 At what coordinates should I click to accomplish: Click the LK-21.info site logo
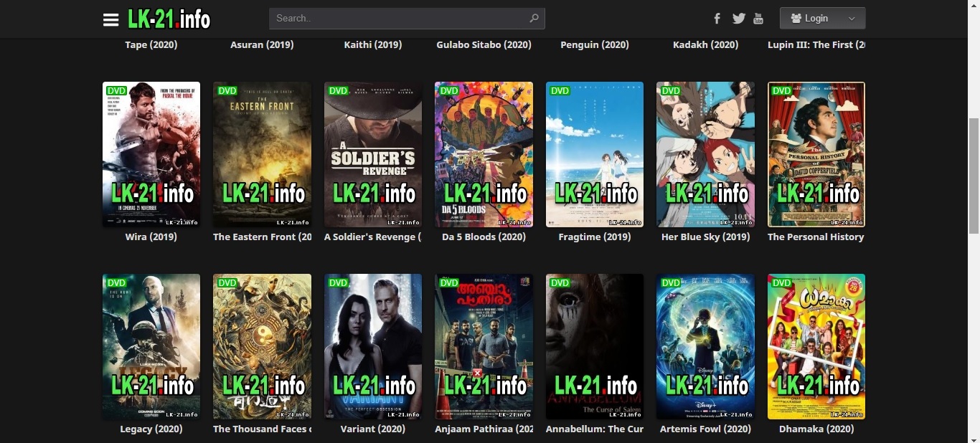tap(169, 19)
